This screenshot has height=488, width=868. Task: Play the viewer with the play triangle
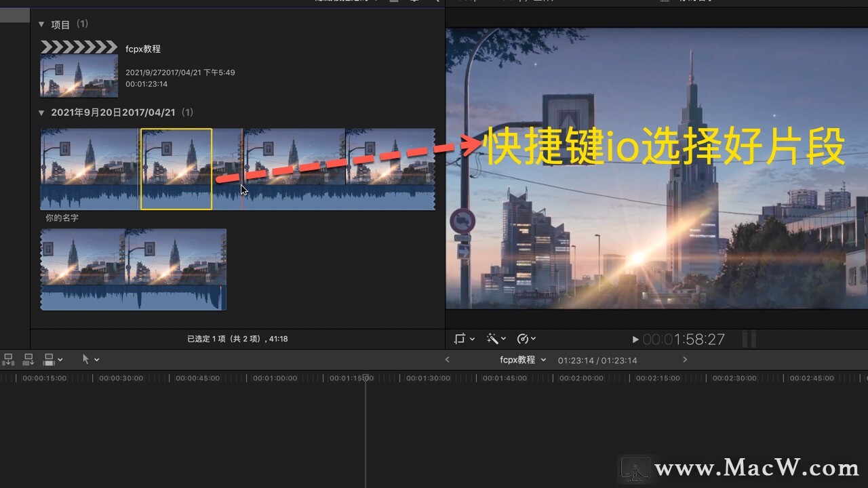tap(635, 339)
